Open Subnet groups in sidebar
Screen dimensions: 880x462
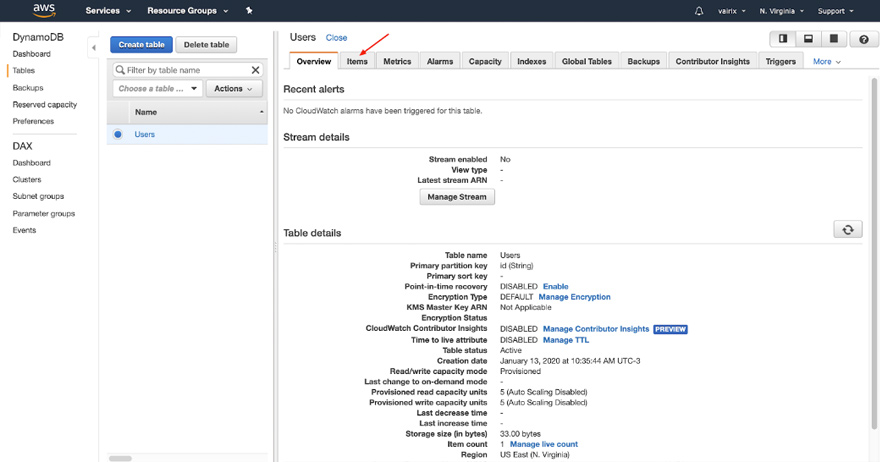(x=38, y=196)
